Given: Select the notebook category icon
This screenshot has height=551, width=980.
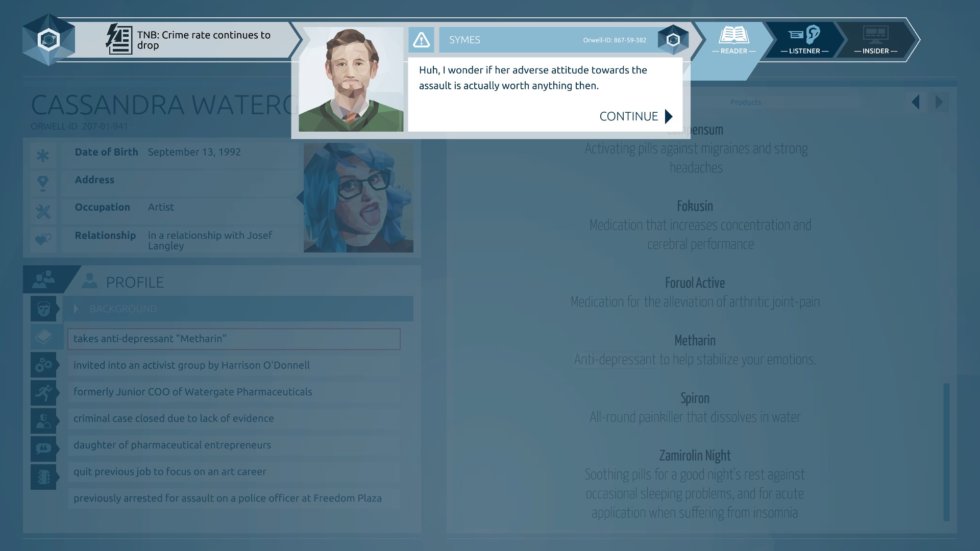Looking at the screenshot, I should tap(43, 477).
